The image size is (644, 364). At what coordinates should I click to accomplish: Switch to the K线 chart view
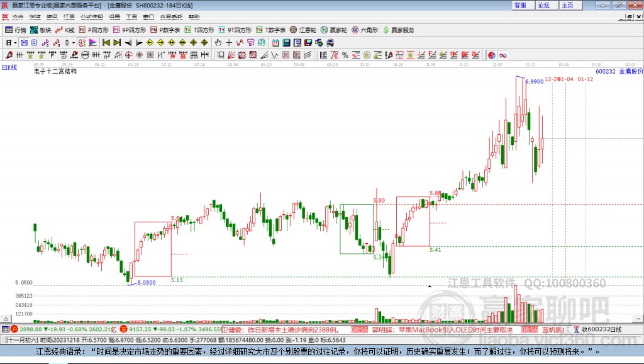65,30
